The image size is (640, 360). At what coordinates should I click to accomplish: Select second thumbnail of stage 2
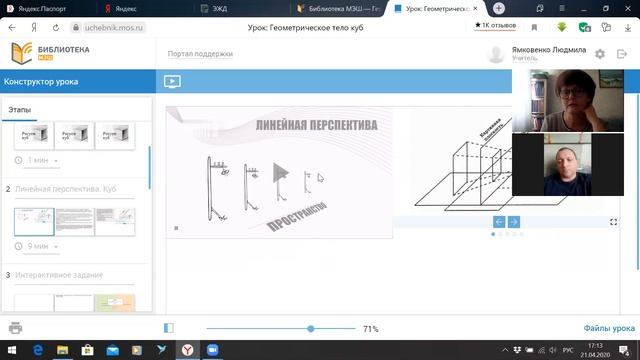coord(74,222)
